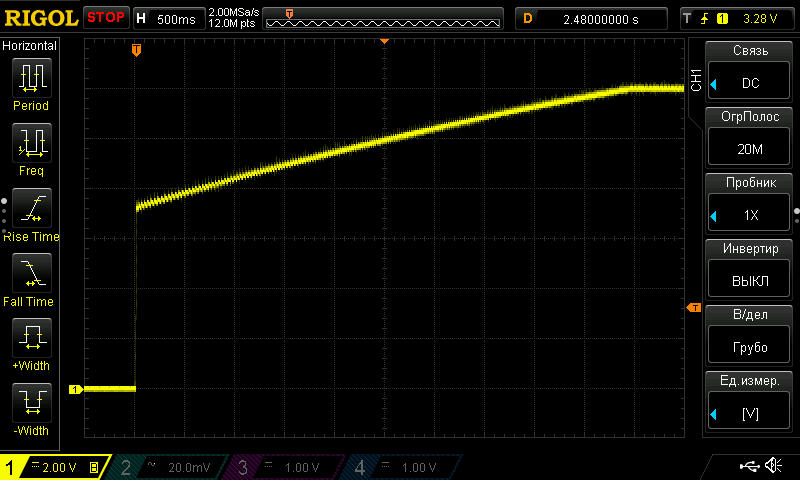Switch to channel 2 tab
Screen dimensions: 800x480
(170, 467)
